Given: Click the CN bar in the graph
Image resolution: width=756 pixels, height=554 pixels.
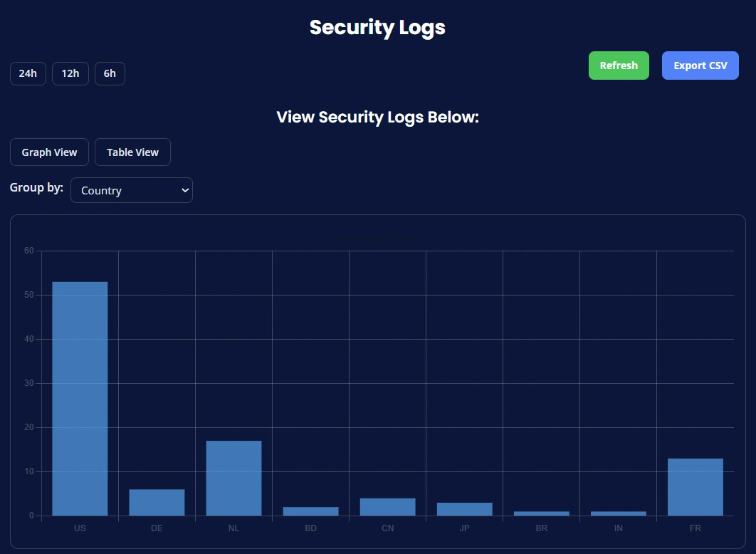Looking at the screenshot, I should pos(387,506).
